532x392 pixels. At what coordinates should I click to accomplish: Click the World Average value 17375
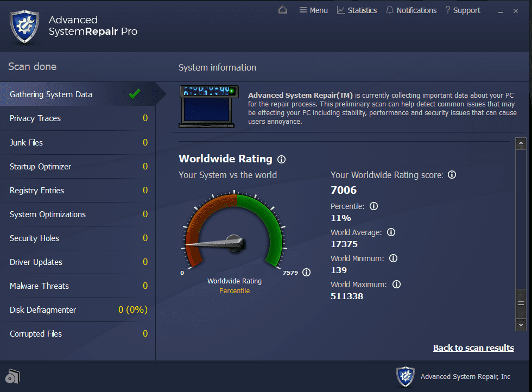pyautogui.click(x=344, y=244)
